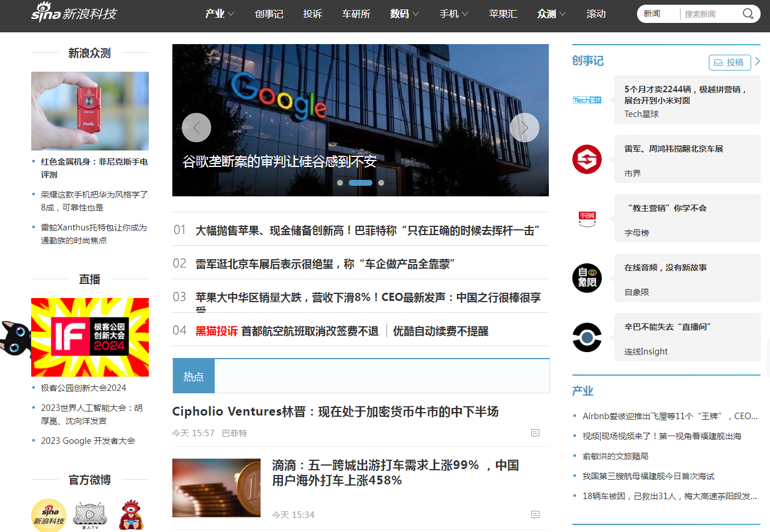
Task: Open comments for 滴滴 article
Action: (x=535, y=515)
